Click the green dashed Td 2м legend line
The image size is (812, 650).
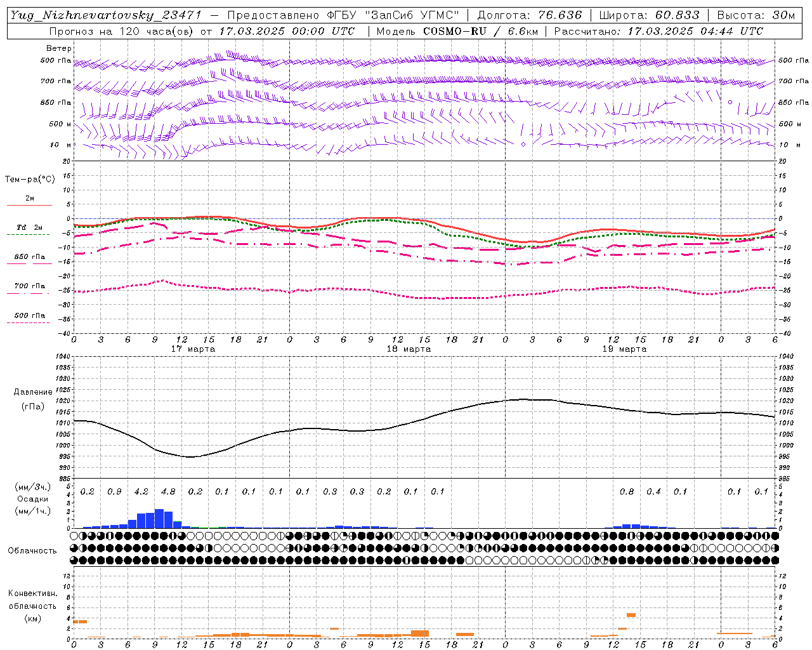29,234
